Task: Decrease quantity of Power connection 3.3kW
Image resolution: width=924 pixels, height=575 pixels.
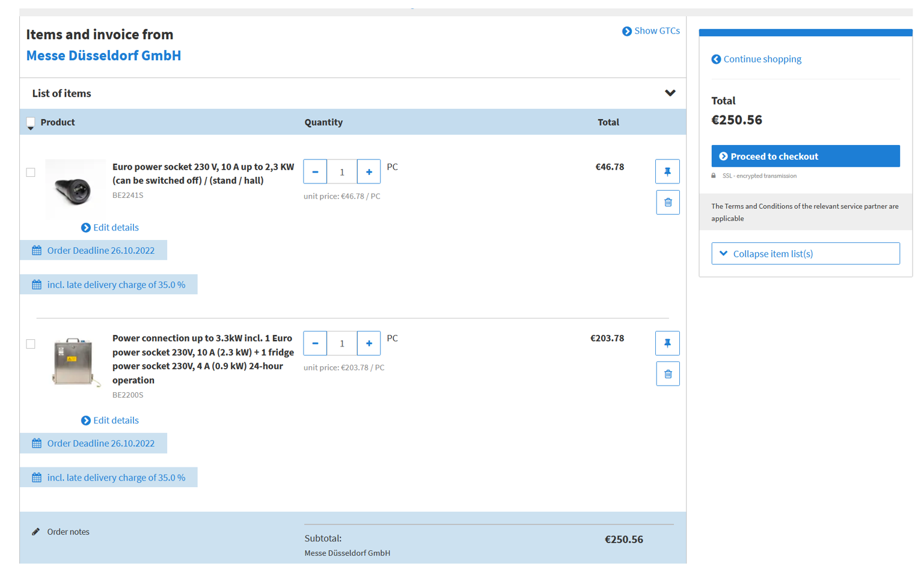Action: pos(315,343)
